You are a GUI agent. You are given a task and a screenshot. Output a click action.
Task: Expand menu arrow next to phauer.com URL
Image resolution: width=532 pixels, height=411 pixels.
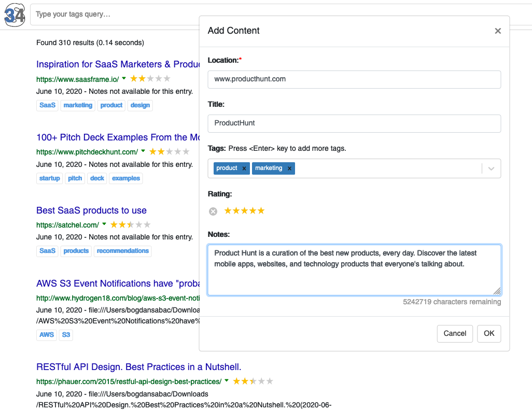tap(227, 380)
